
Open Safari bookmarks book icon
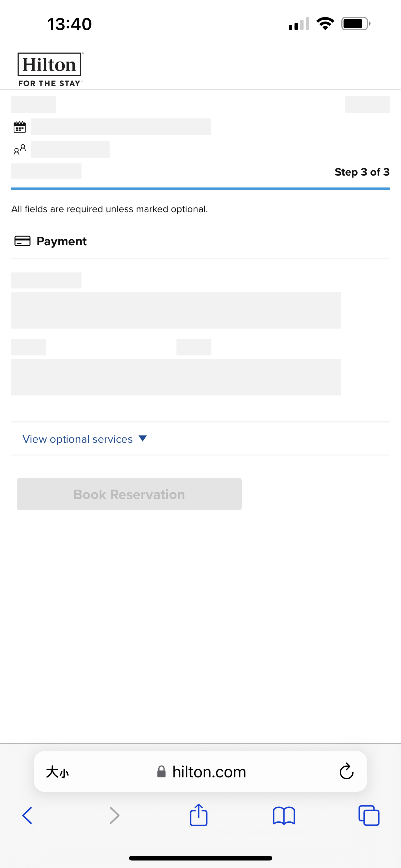[284, 816]
